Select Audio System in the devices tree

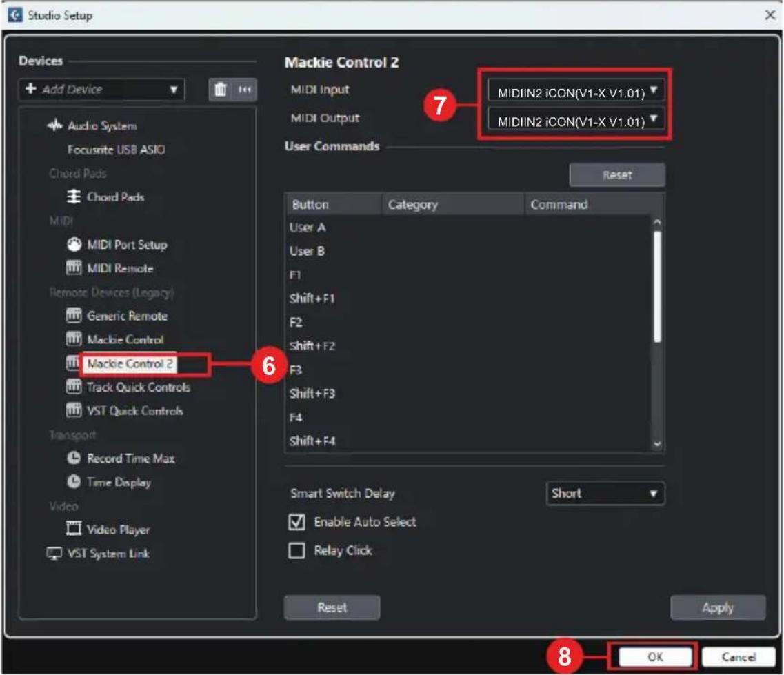102,125
